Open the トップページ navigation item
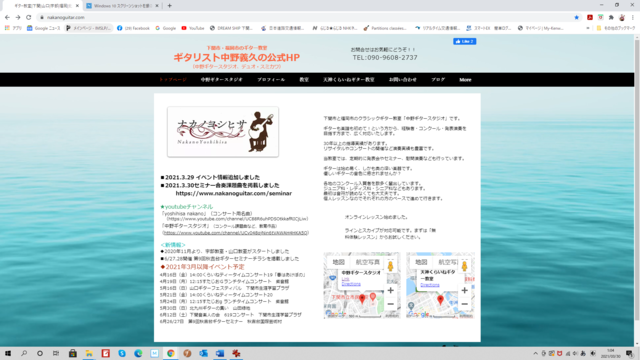 [x=173, y=80]
